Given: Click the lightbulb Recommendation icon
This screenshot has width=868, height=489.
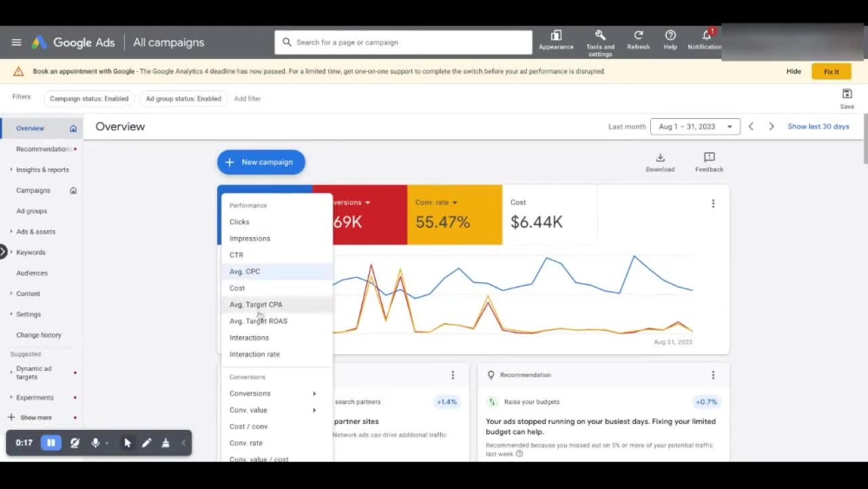Looking at the screenshot, I should point(491,375).
